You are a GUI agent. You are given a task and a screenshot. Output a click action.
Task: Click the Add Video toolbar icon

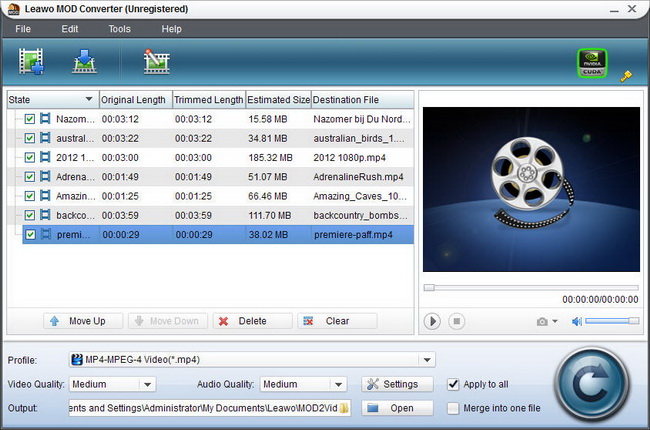pyautogui.click(x=31, y=61)
